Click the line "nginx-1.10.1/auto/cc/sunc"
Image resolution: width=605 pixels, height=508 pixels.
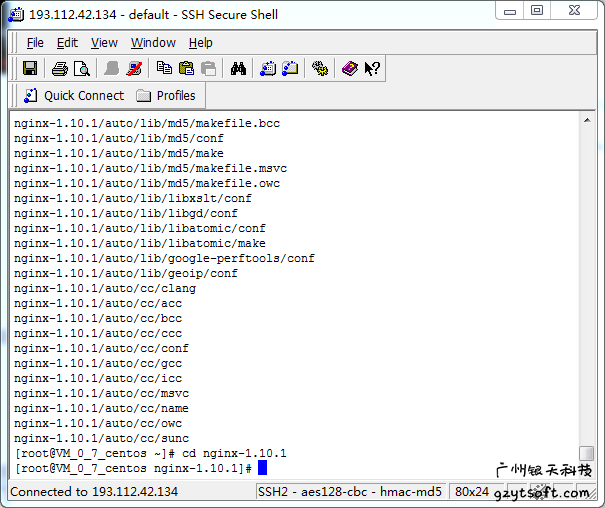tap(101, 439)
